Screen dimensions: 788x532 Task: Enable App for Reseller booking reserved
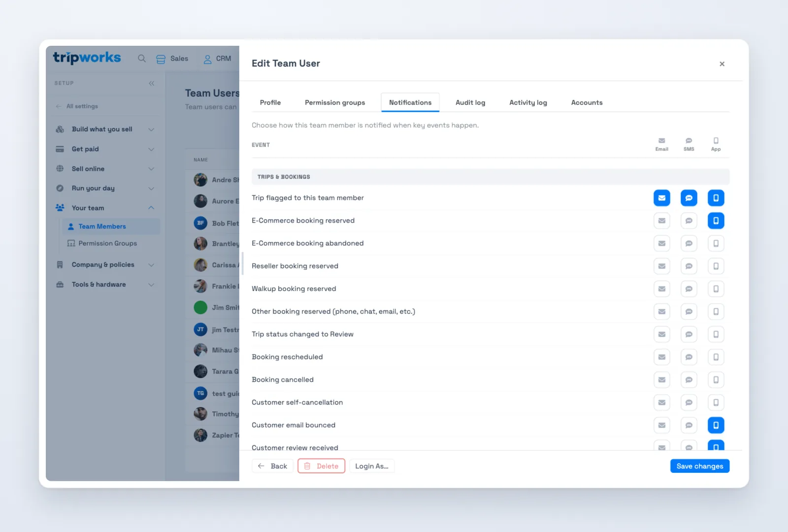[x=716, y=266]
